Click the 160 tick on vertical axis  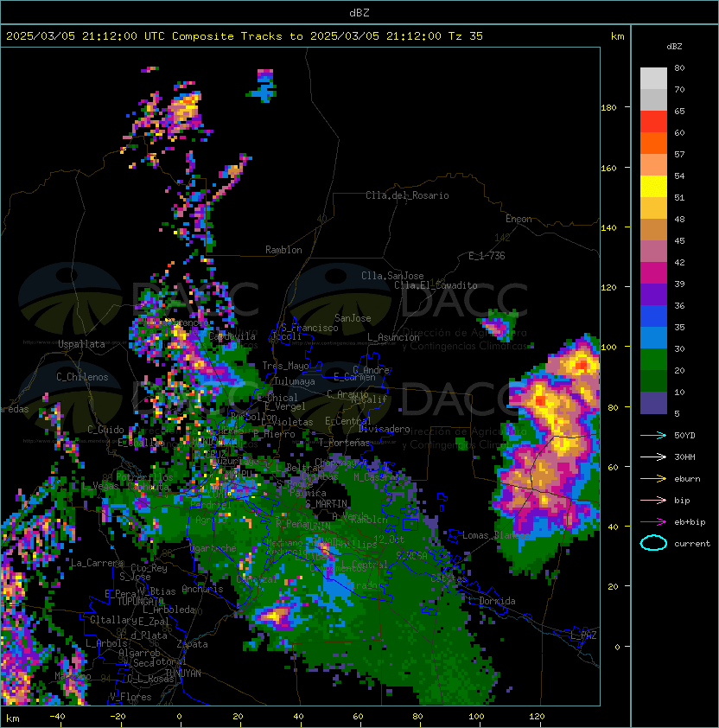point(608,168)
